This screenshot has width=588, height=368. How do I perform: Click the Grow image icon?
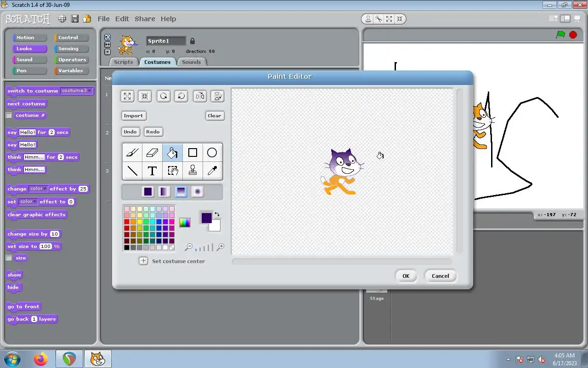pos(127,96)
